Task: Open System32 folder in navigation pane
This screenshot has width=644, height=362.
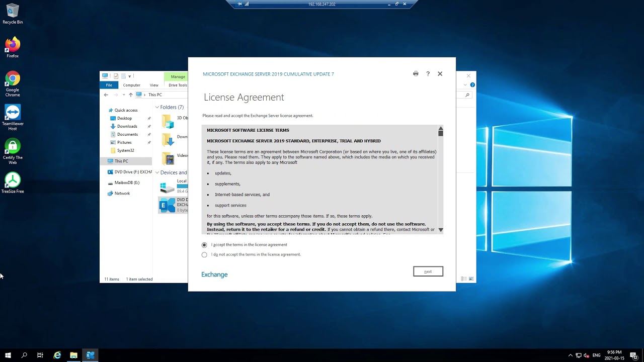Action: 125,150
